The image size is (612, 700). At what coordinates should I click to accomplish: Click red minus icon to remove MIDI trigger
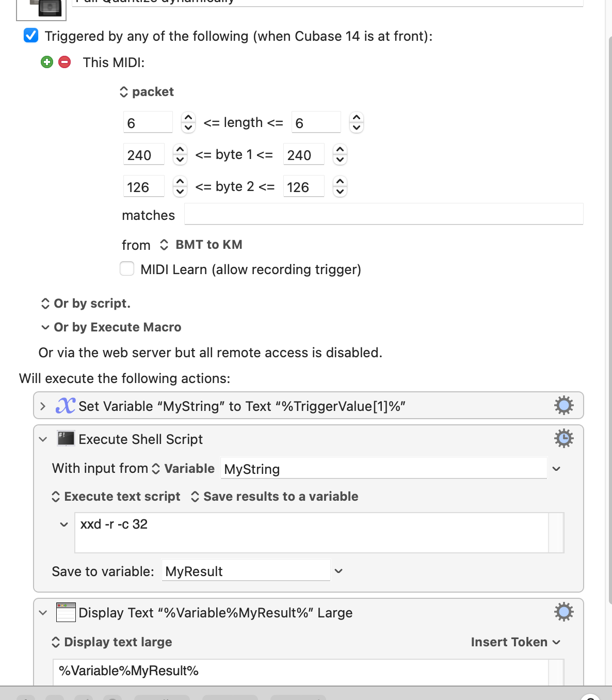(x=65, y=62)
